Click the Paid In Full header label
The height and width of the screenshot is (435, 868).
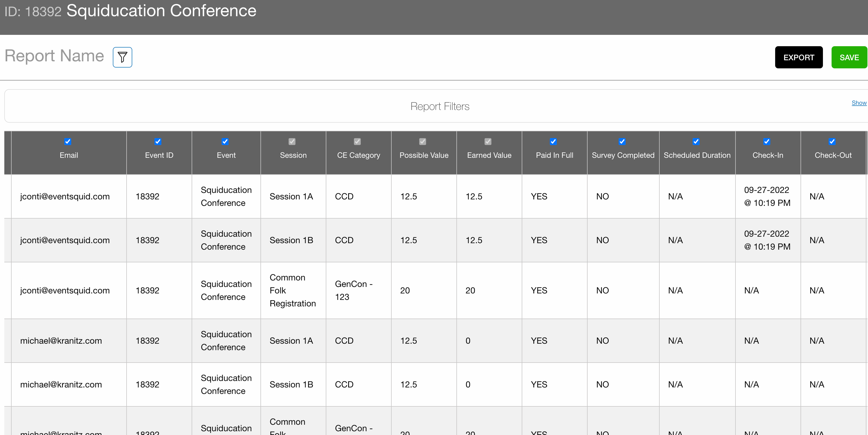555,155
